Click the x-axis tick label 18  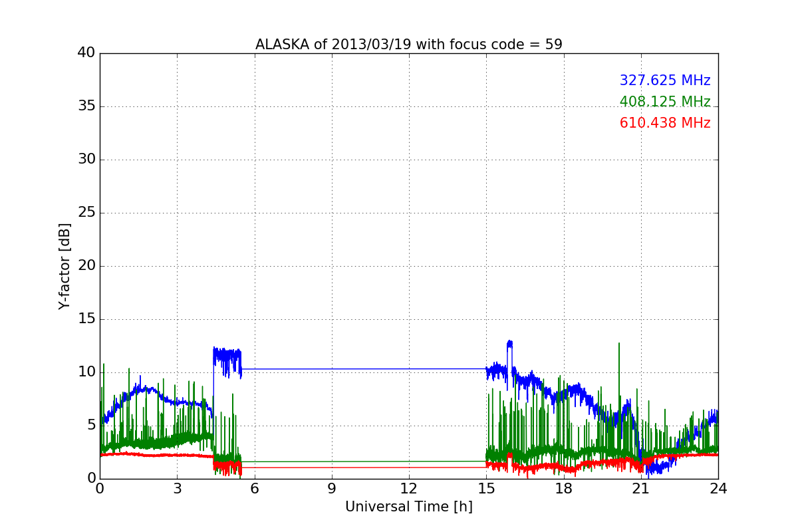[564, 489]
